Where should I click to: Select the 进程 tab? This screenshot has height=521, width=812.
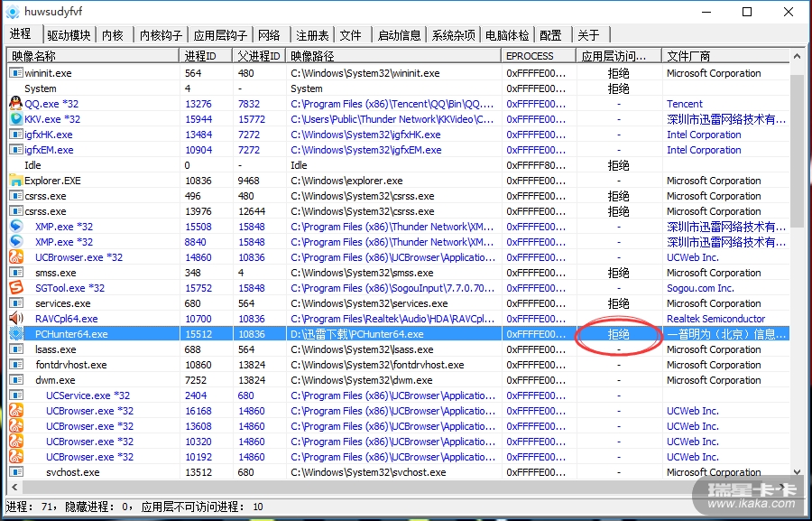point(23,33)
